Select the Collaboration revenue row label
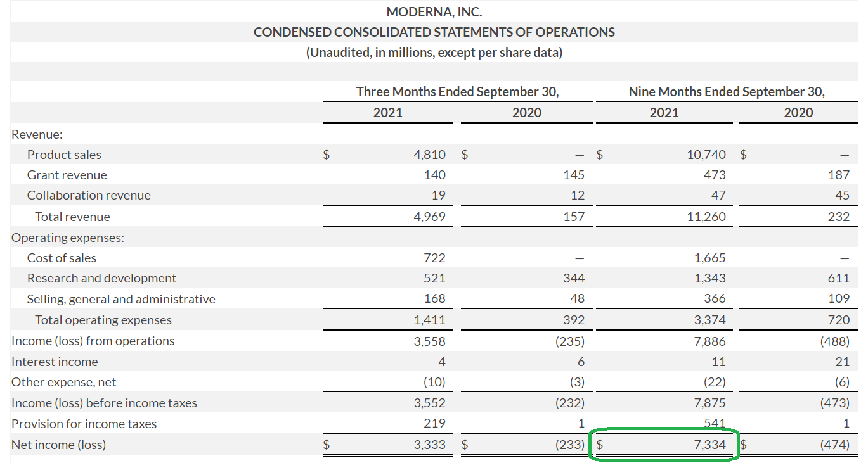The width and height of the screenshot is (868, 463). pos(89,195)
